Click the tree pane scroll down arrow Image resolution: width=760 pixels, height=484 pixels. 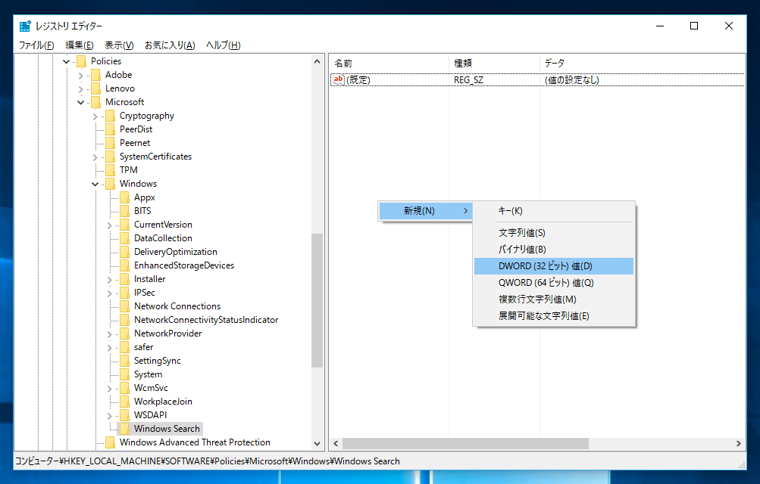click(317, 443)
